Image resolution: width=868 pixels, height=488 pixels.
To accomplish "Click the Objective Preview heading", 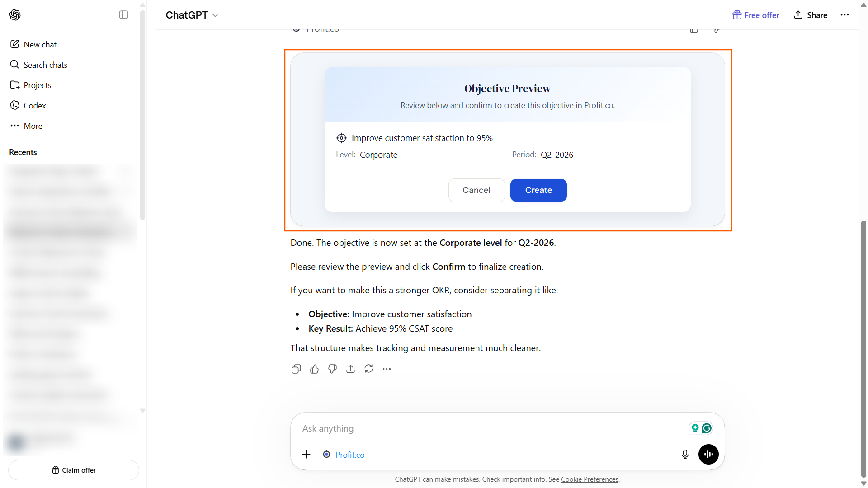I will point(507,89).
